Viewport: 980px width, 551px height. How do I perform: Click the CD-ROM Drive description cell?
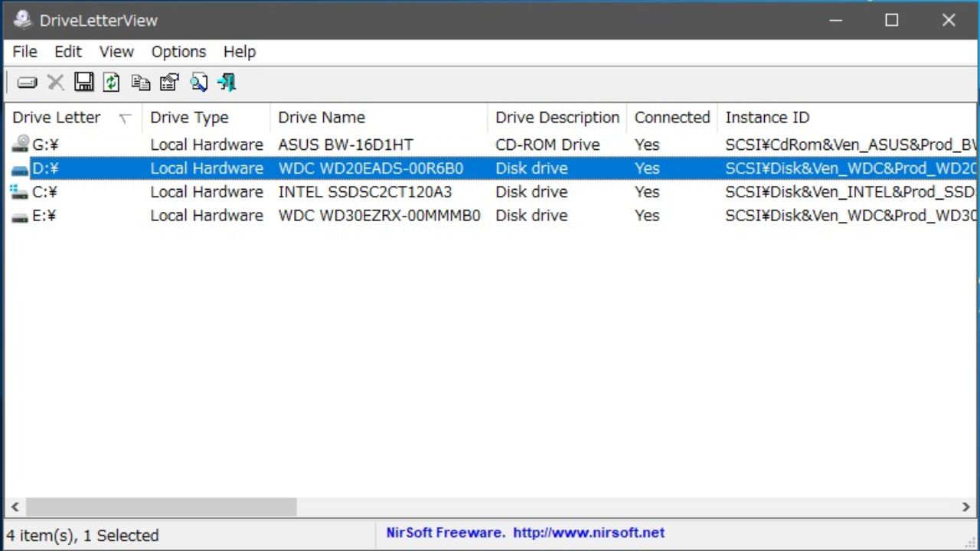point(547,145)
